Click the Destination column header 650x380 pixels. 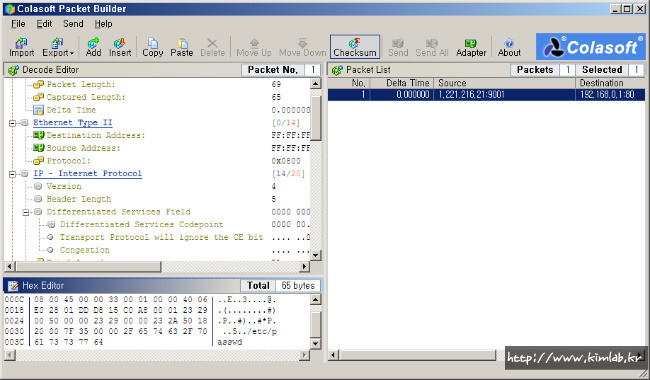click(611, 83)
